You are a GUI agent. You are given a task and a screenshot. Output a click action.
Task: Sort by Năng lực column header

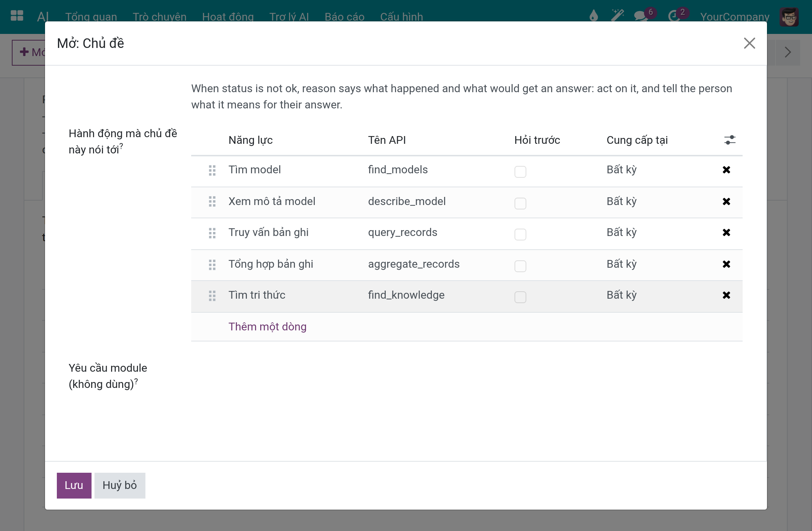point(251,140)
